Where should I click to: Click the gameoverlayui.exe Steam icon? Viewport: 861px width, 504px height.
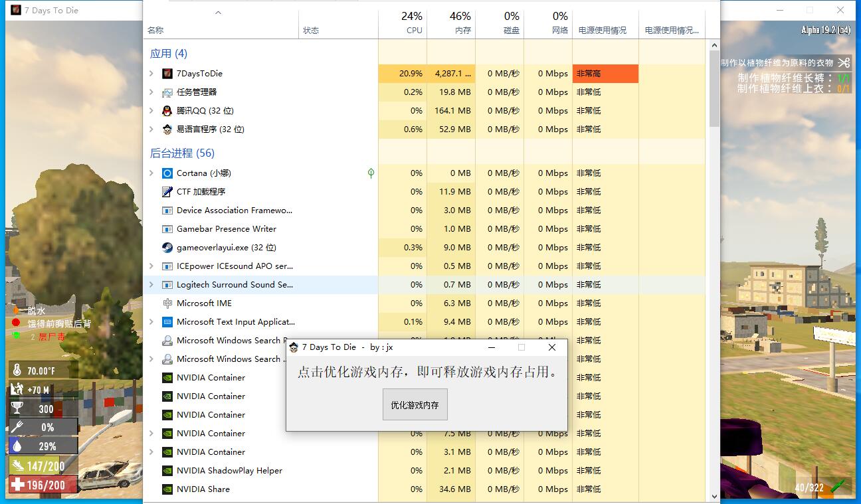pos(167,248)
